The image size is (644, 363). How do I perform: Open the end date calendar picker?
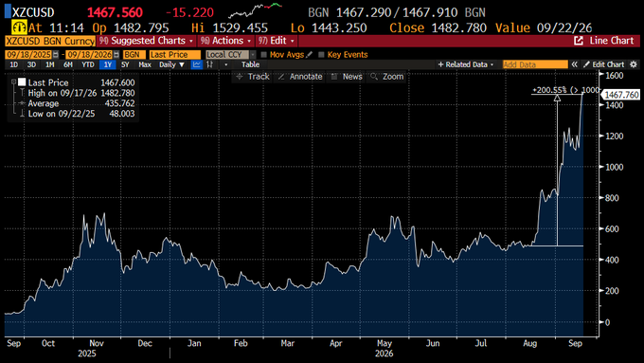coord(116,55)
